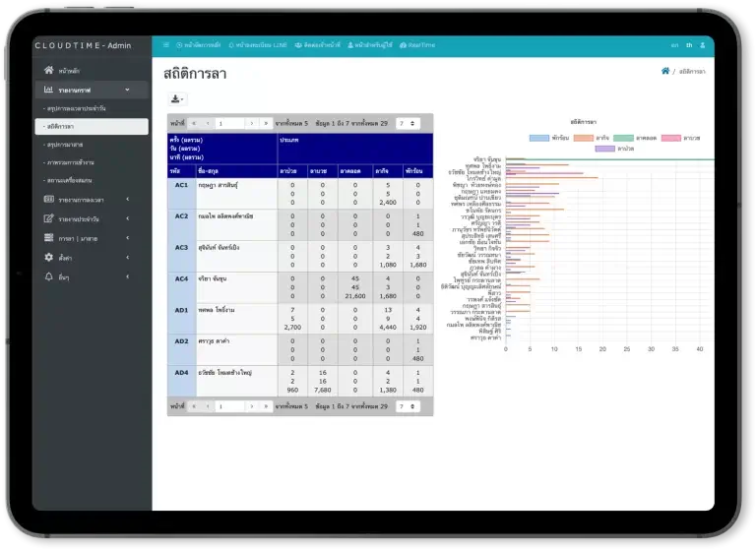Click the page number field in top pagination
756x550 pixels.
point(229,124)
